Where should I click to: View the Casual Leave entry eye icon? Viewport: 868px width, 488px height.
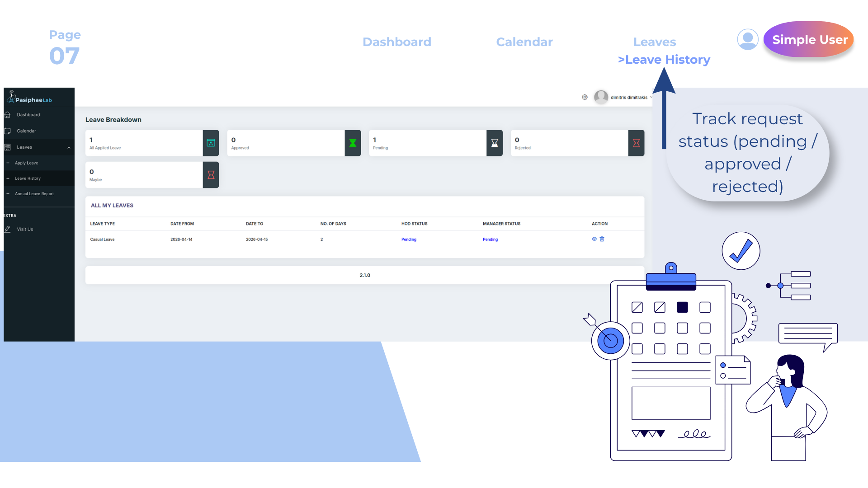pos(594,239)
